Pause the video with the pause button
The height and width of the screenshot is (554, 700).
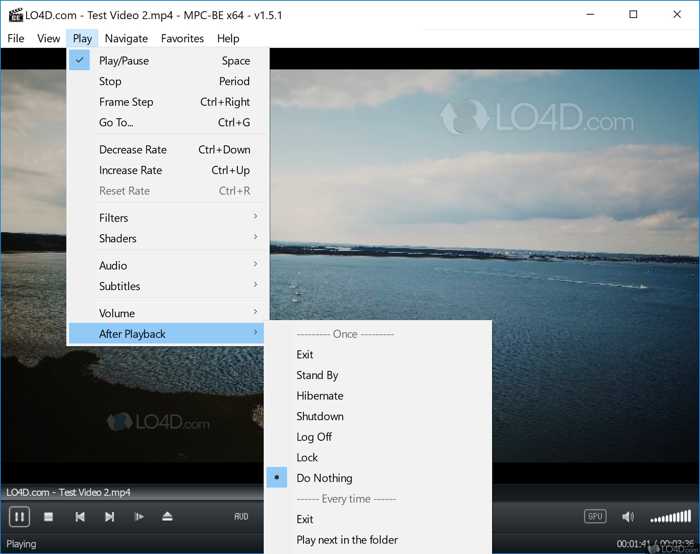pos(19,517)
